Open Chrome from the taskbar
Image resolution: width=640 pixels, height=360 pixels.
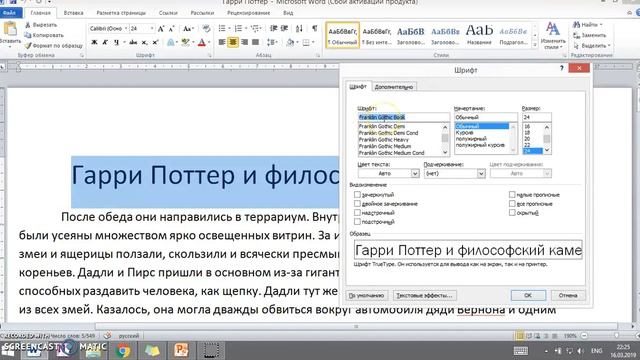[122, 351]
